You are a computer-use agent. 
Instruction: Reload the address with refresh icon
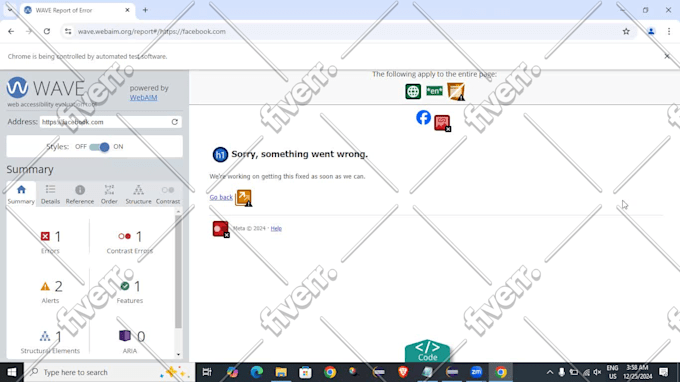click(175, 122)
